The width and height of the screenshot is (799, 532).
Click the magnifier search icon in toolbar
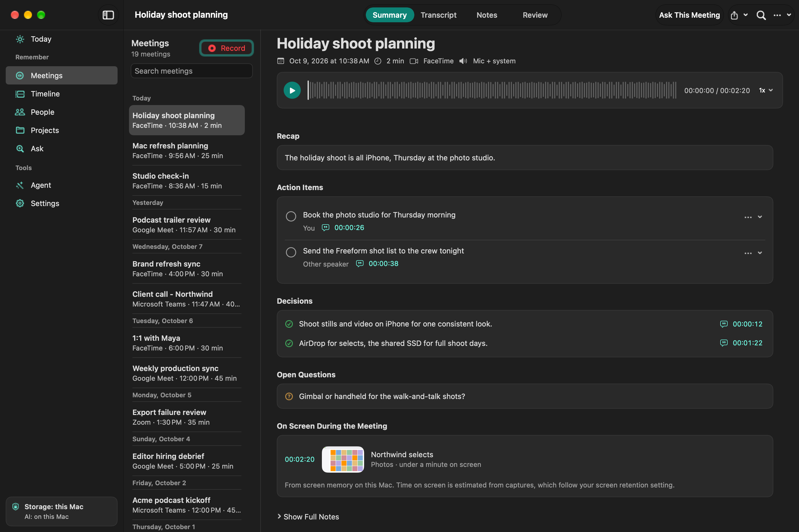(761, 15)
